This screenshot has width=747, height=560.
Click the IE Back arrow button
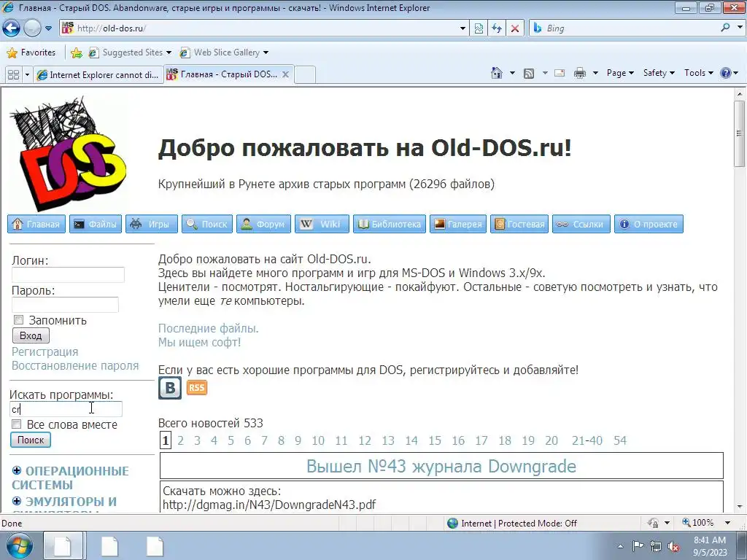click(x=12, y=28)
